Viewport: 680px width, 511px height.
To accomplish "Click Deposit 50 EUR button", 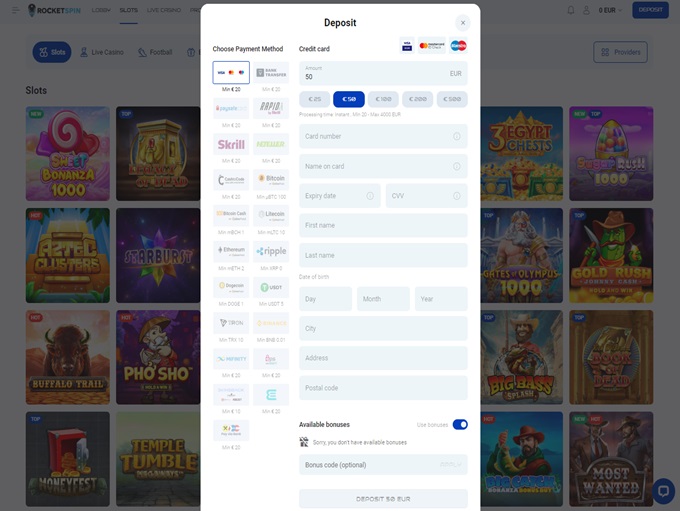I will (x=383, y=498).
